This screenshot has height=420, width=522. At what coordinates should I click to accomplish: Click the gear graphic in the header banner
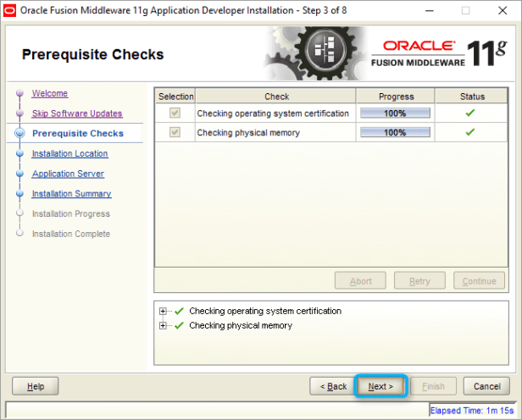click(x=316, y=53)
